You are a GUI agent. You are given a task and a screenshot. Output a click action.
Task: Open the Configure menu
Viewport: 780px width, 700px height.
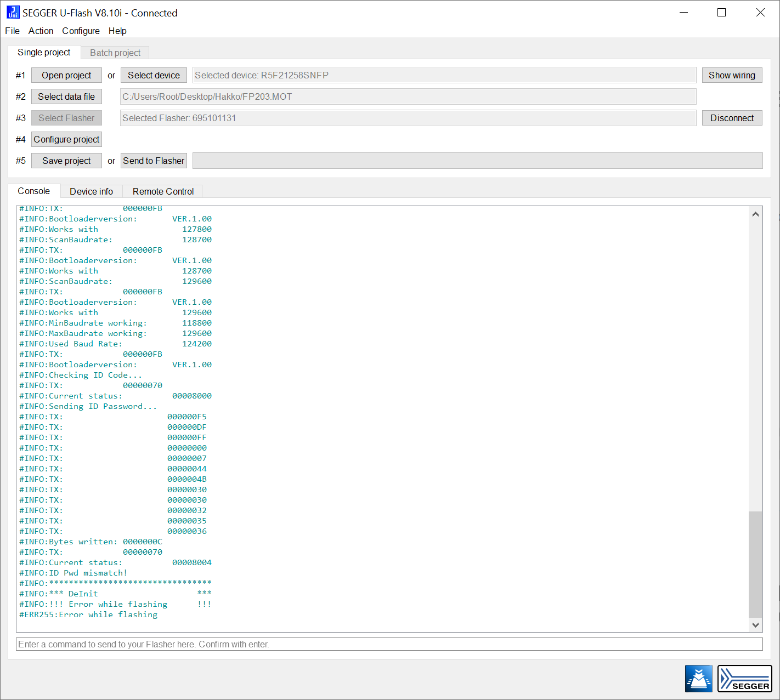(x=81, y=31)
